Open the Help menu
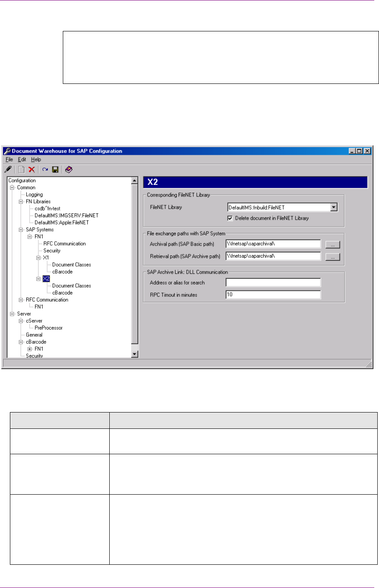Screen dimensions: 379x588 tap(36, 159)
